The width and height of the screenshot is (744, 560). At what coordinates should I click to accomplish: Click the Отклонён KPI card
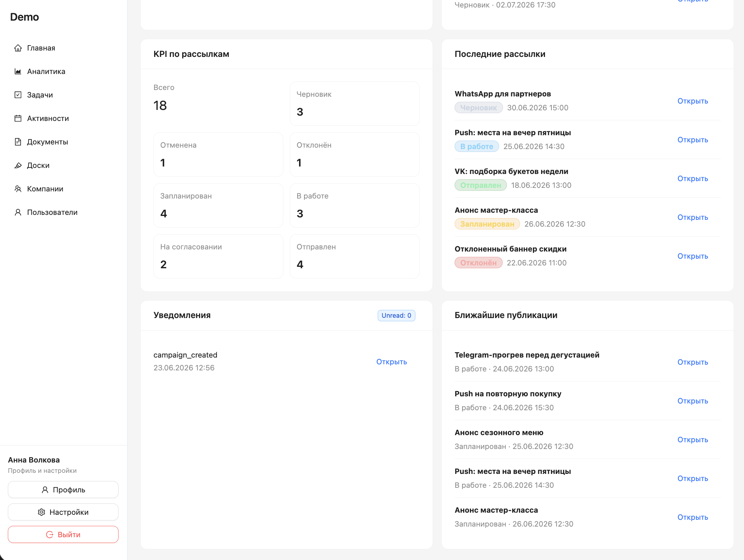[x=355, y=155]
